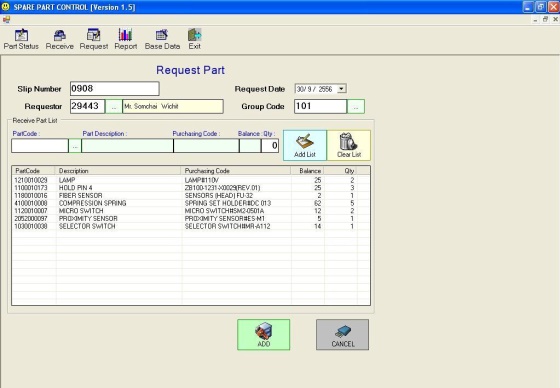Viewport: 560px width, 388px height.
Task: Click the PartCode column header
Action: click(x=34, y=171)
